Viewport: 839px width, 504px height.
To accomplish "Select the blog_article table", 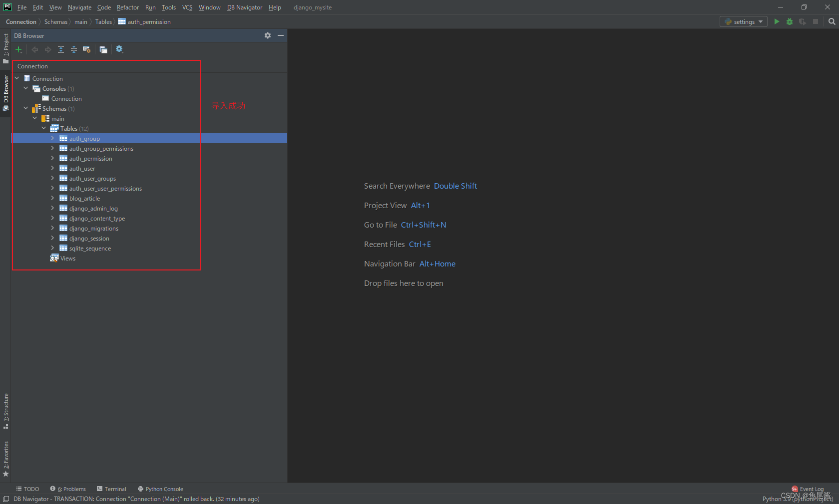I will click(x=84, y=198).
